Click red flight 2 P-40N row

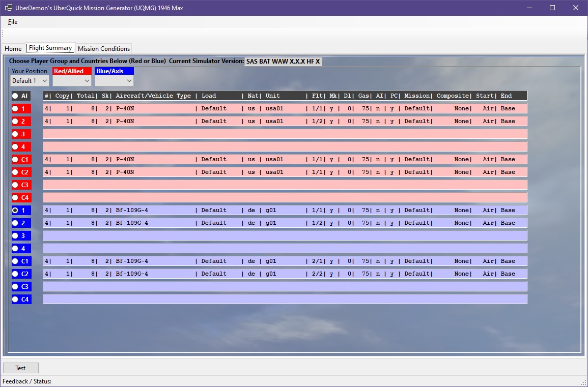click(x=285, y=122)
